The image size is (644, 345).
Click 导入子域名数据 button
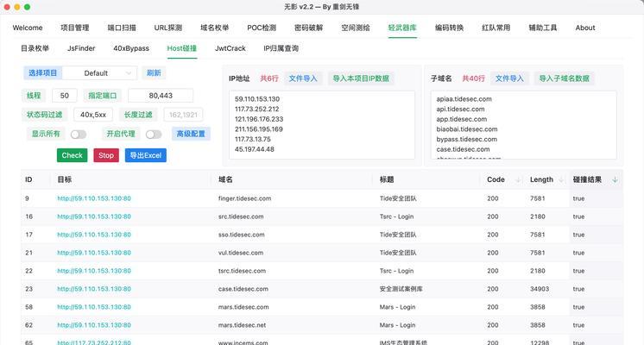565,78
